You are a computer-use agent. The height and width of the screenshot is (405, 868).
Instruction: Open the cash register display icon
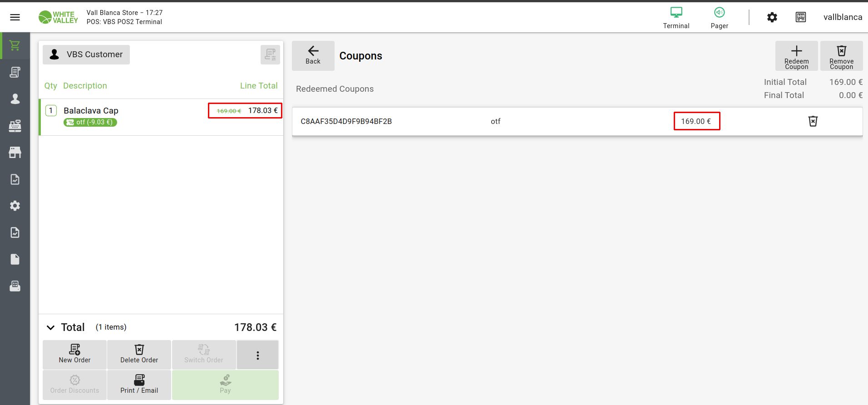click(x=801, y=17)
